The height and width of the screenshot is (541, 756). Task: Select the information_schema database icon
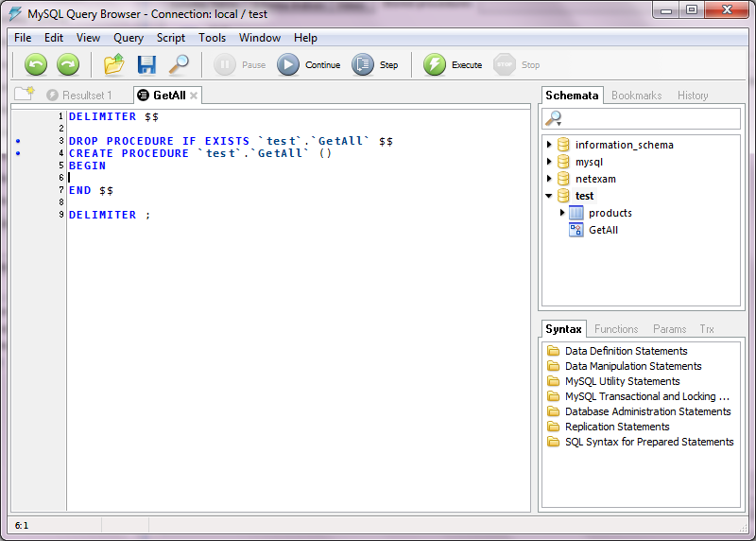(563, 145)
